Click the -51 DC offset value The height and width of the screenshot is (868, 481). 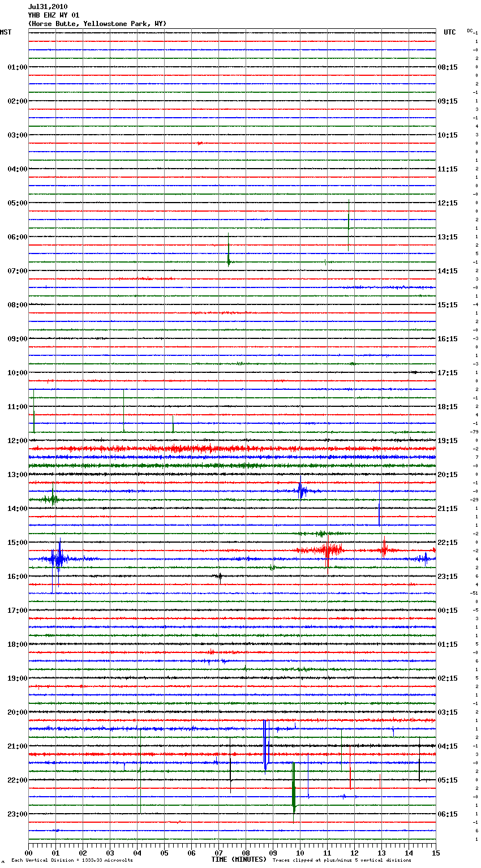[474, 593]
